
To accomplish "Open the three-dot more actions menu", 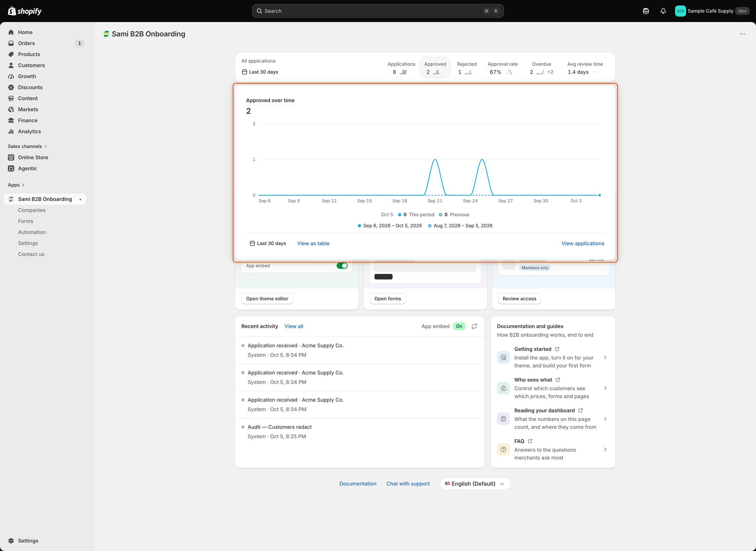I will coord(742,34).
